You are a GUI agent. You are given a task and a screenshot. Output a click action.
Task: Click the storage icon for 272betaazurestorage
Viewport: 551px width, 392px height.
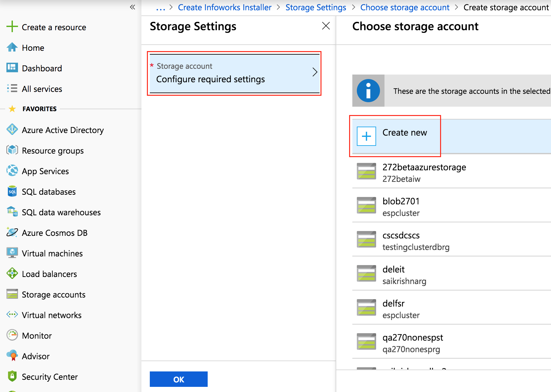(366, 171)
